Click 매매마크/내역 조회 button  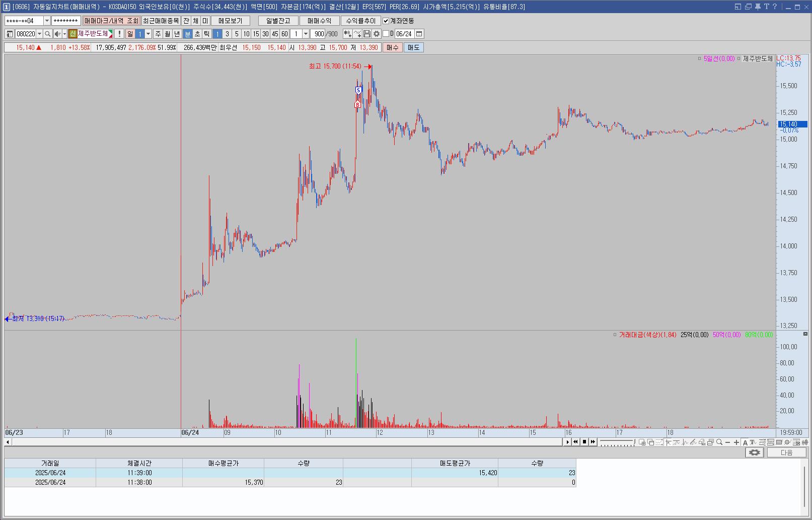click(x=111, y=21)
